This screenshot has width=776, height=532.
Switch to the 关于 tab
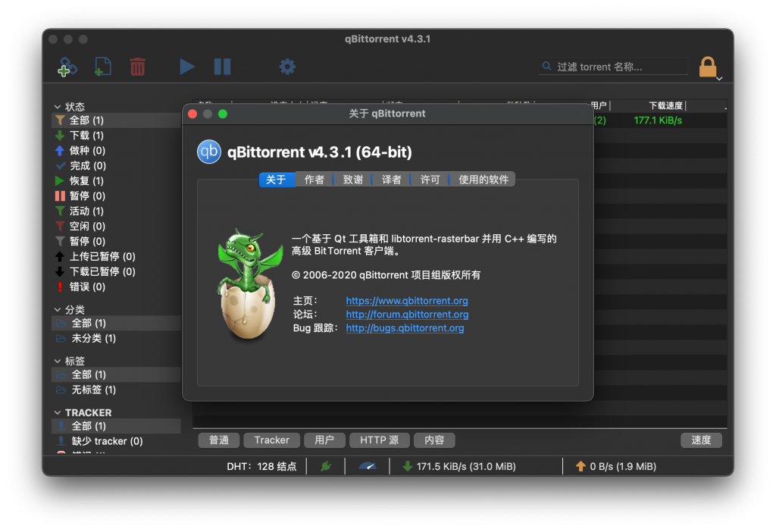(x=277, y=180)
